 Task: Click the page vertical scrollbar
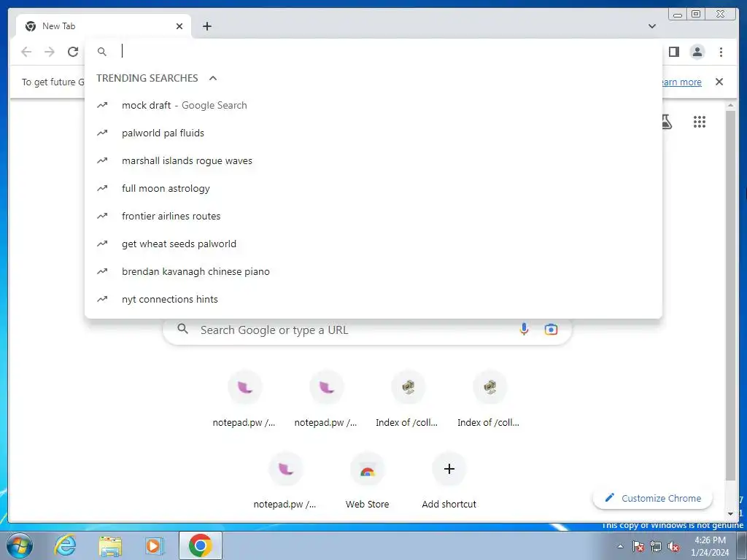click(x=730, y=295)
